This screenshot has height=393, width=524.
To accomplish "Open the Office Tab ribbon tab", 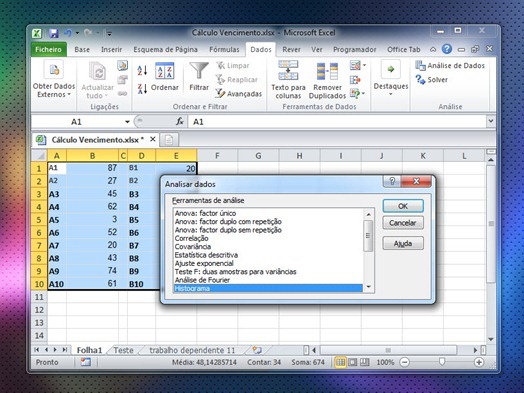I will tap(403, 49).
